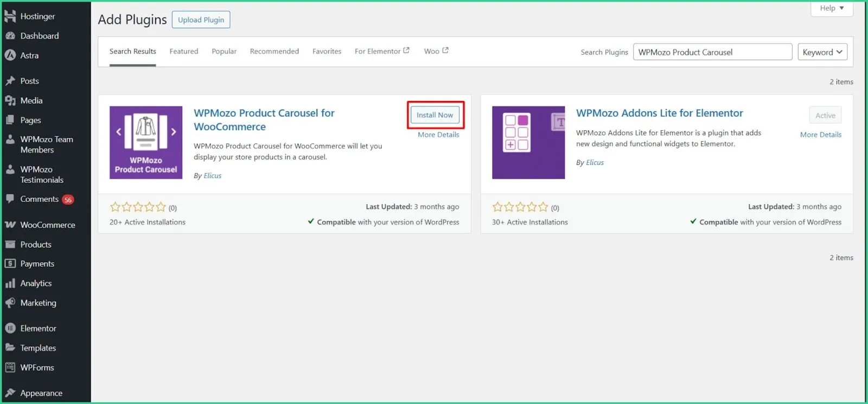Click Elicus author link under Product Carousel
The width and height of the screenshot is (868, 404).
point(213,176)
